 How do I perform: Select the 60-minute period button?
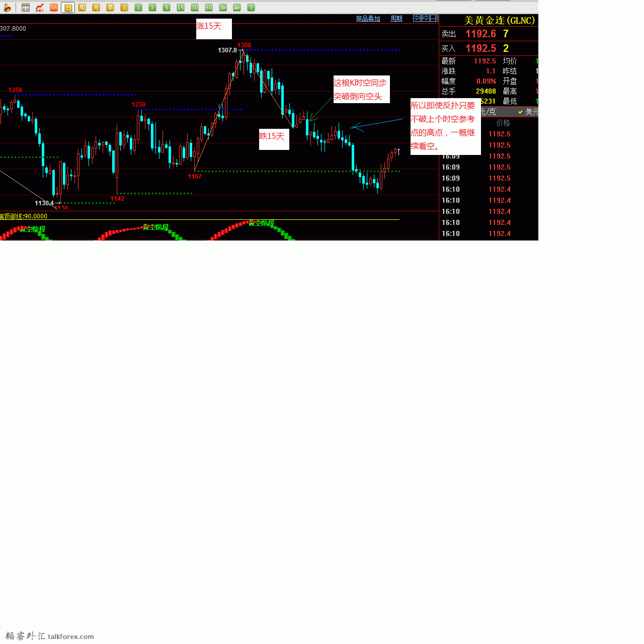[209, 8]
